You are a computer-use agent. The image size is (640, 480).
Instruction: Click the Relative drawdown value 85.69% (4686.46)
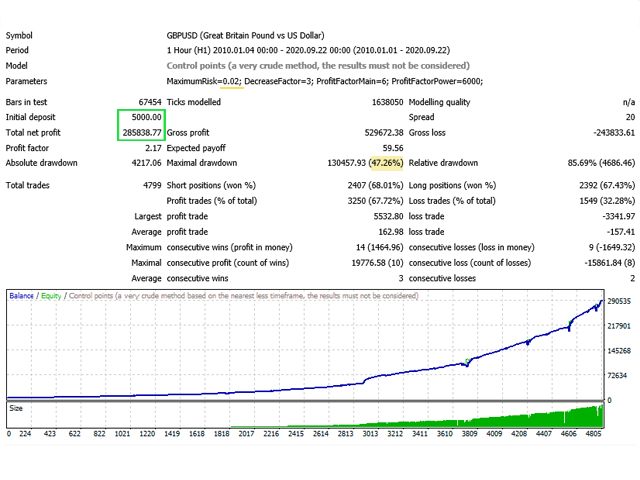pos(601,163)
